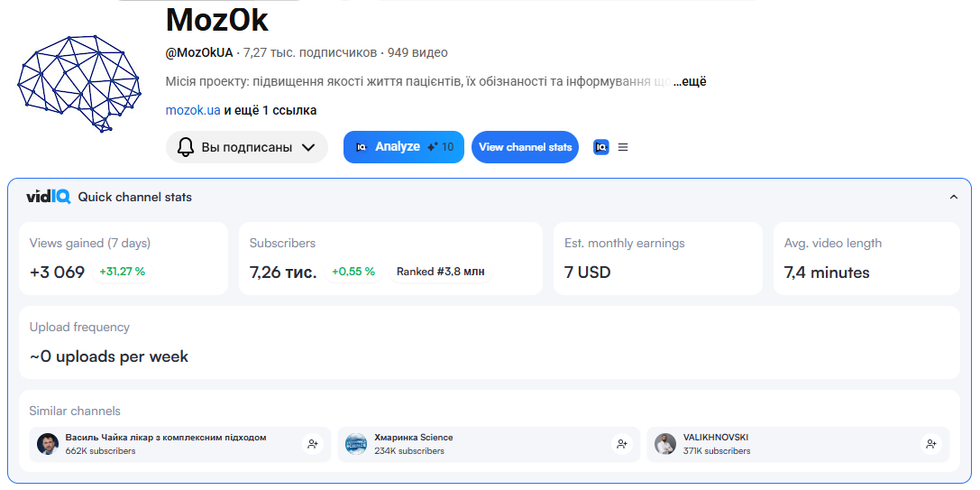This screenshot has height=490, width=980.
Task: Collapse the Quick channel stats panel
Action: (953, 197)
